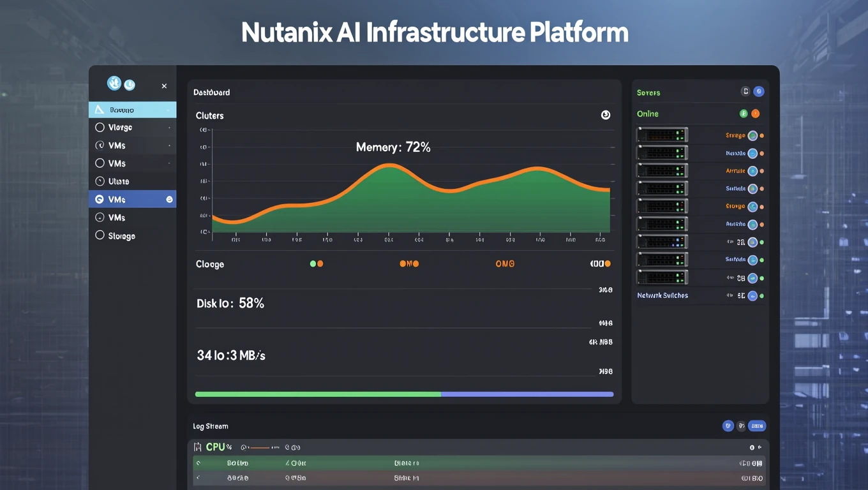Select the server thumbnail in Nuraxie row
The height and width of the screenshot is (490, 868).
click(x=662, y=152)
